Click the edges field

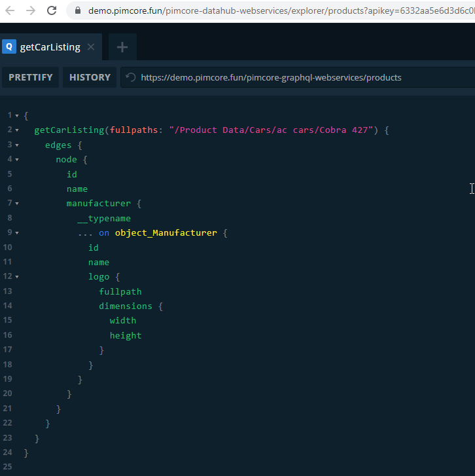[x=58, y=145]
